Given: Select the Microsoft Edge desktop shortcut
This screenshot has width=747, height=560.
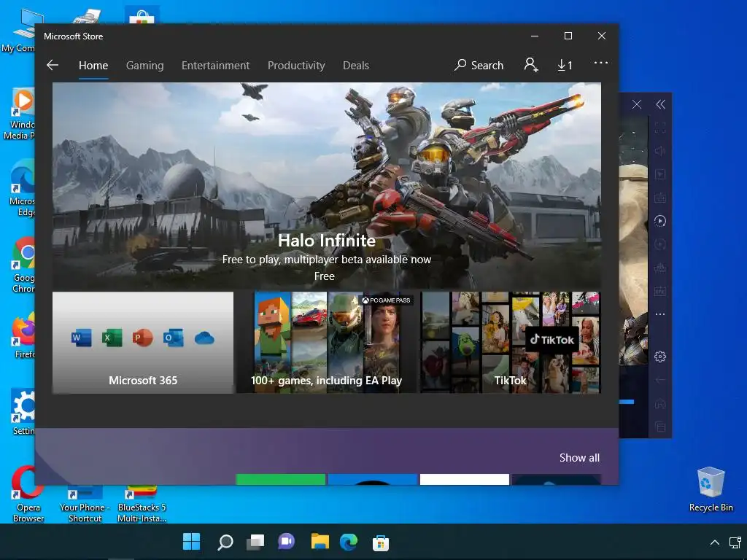Looking at the screenshot, I should point(22,189).
